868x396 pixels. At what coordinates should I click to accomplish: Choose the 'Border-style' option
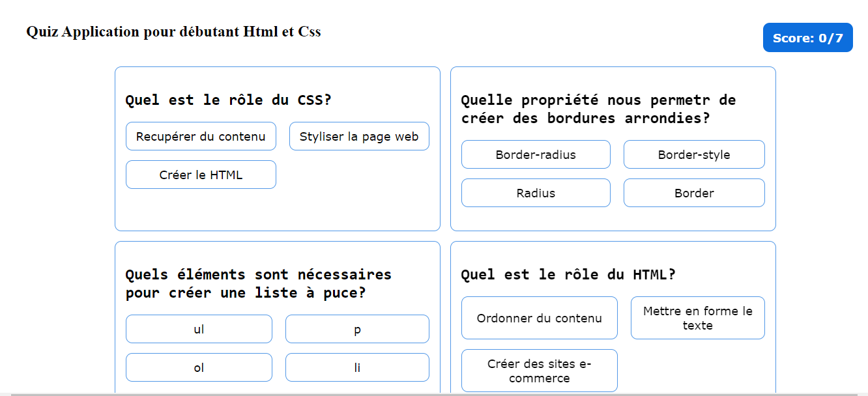click(x=694, y=154)
